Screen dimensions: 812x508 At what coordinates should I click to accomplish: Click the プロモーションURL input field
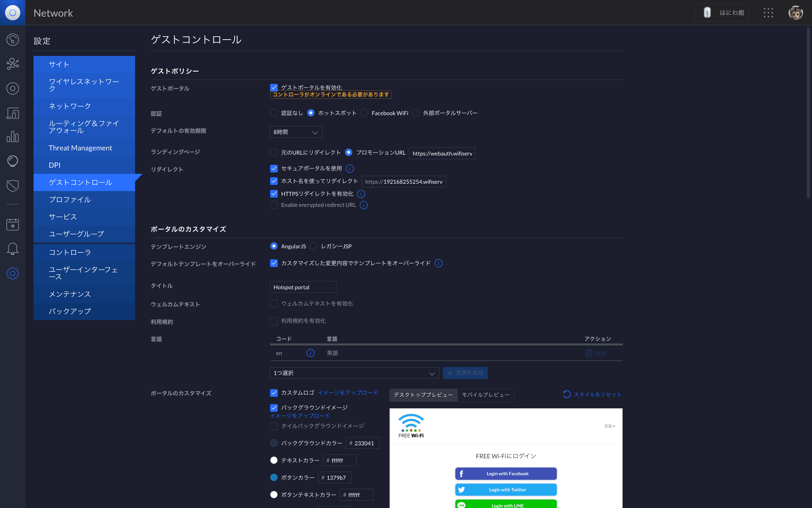(442, 153)
